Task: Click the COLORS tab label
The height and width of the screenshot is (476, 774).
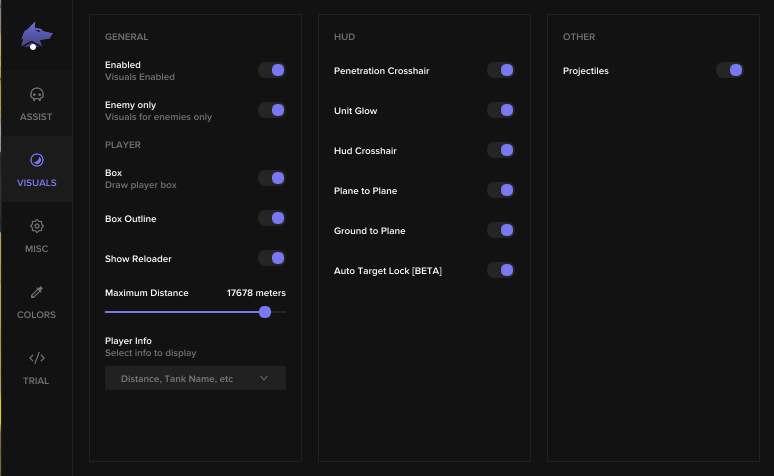Action: (x=37, y=315)
